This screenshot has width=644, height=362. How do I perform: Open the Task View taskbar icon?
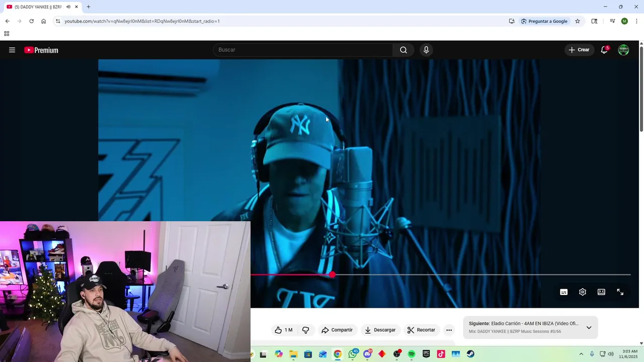[263, 354]
